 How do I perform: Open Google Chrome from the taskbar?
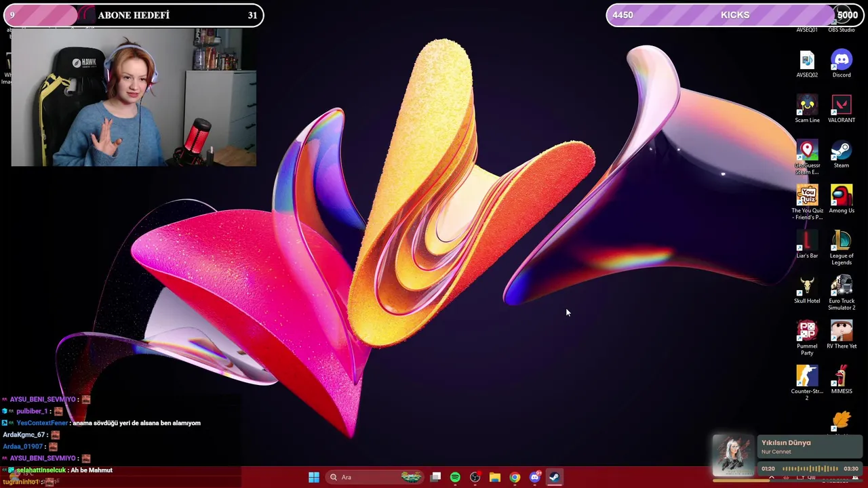pyautogui.click(x=515, y=477)
